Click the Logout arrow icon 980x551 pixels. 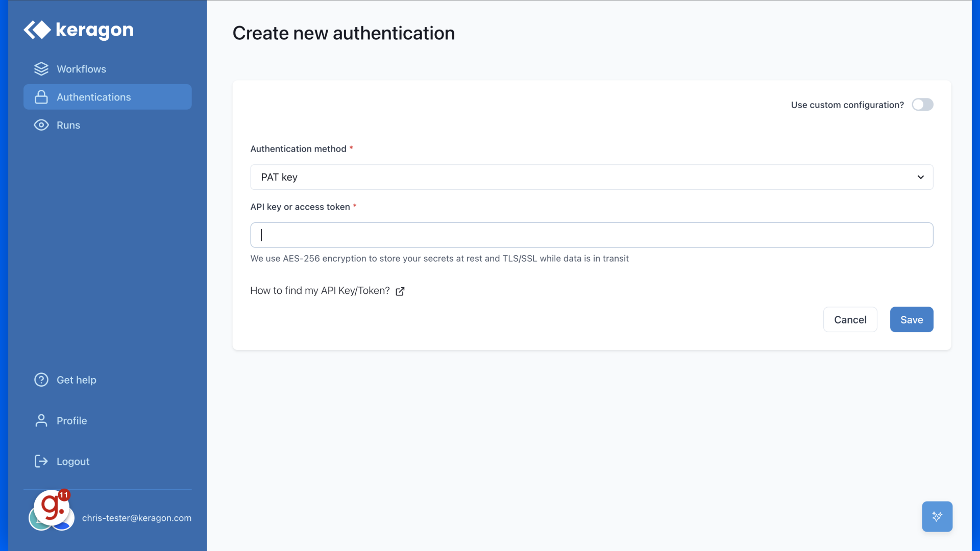click(x=41, y=461)
